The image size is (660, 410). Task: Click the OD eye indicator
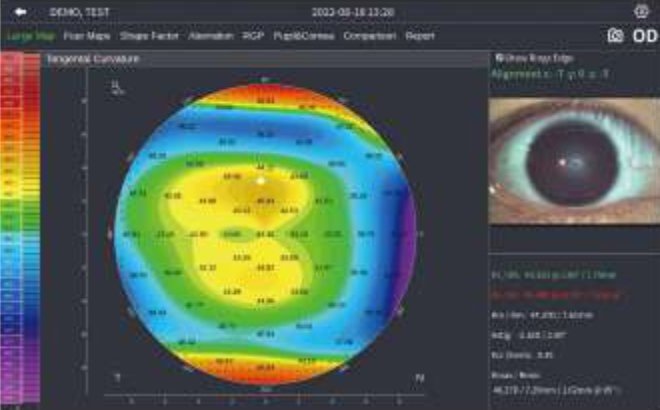pos(643,36)
